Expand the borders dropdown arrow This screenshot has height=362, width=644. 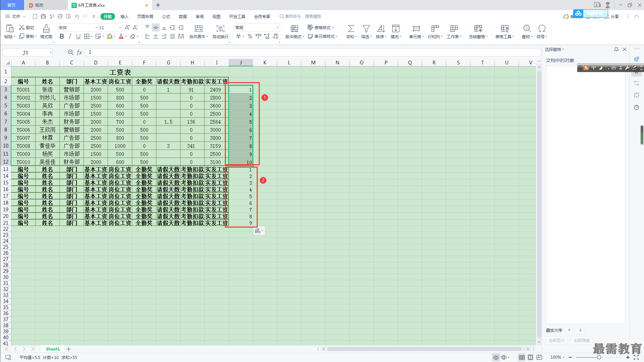(x=92, y=37)
